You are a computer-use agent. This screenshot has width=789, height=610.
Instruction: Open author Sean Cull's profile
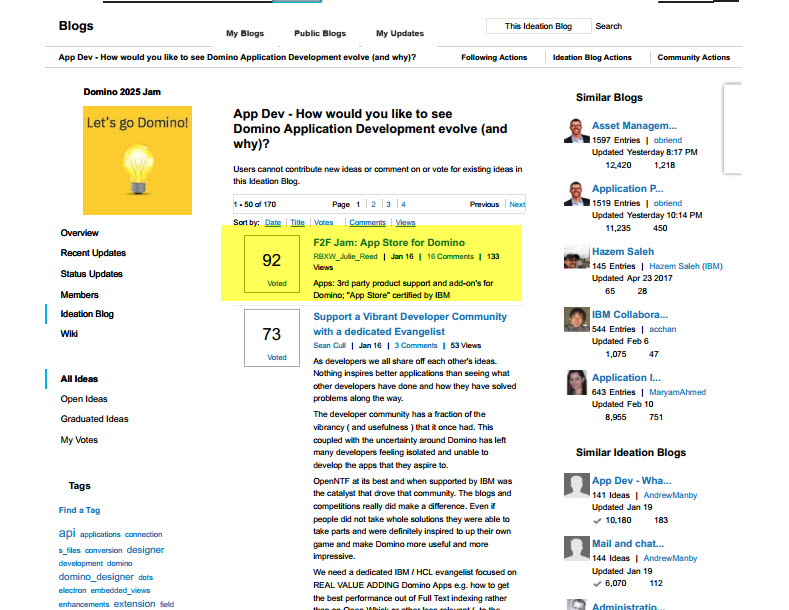coord(329,346)
